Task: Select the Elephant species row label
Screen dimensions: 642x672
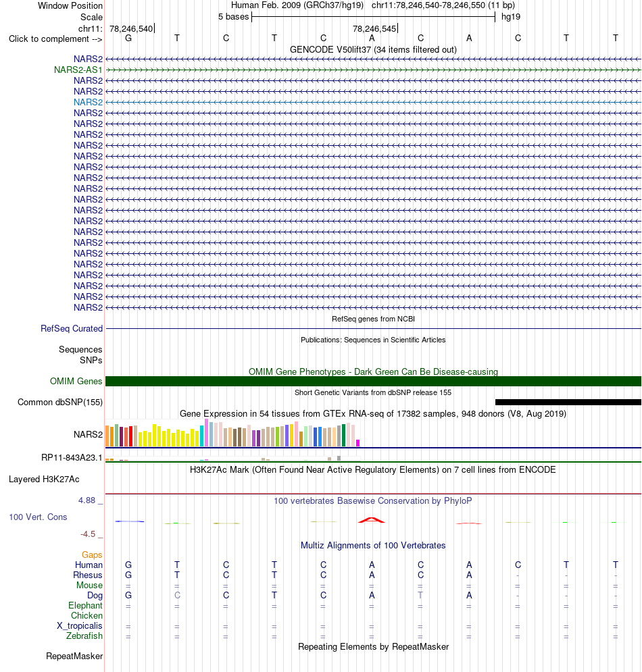Action: pos(85,606)
